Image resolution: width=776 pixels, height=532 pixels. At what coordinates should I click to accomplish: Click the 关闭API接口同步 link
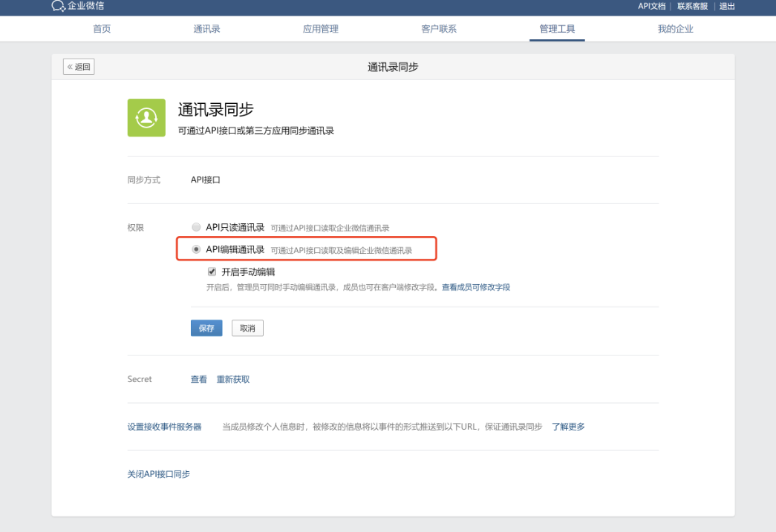click(x=158, y=473)
